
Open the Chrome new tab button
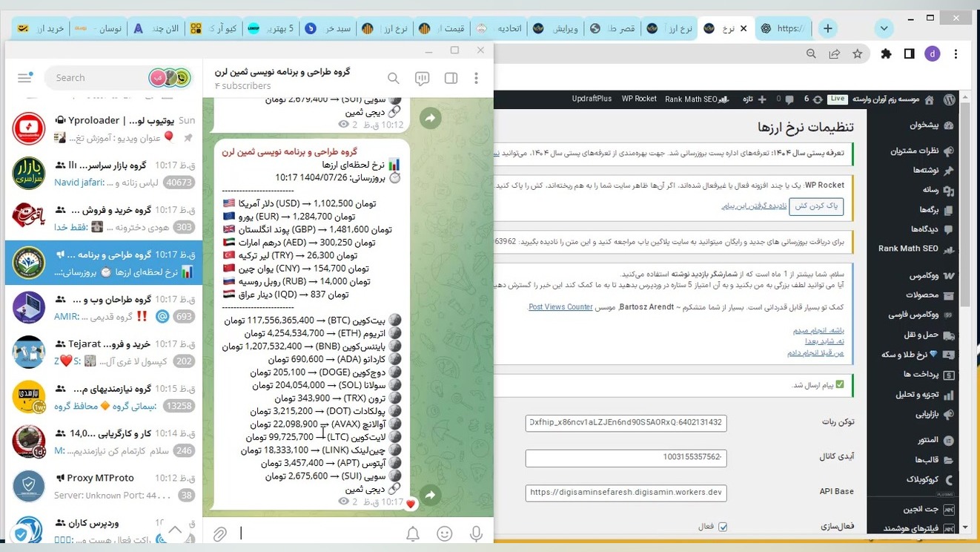pos(828,28)
